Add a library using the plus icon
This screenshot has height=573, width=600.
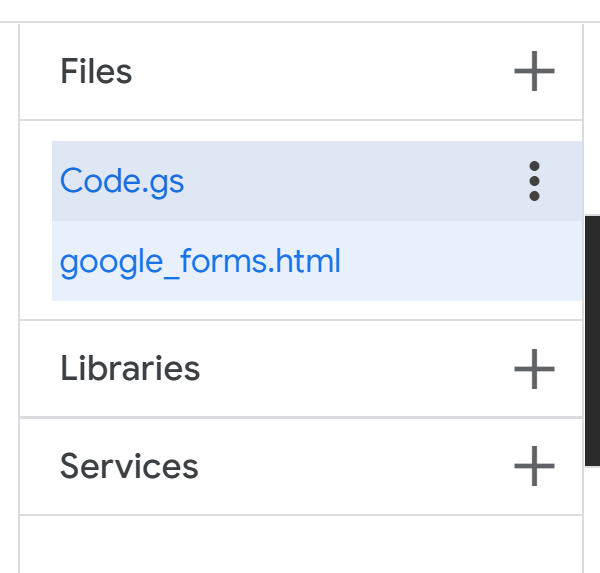534,369
